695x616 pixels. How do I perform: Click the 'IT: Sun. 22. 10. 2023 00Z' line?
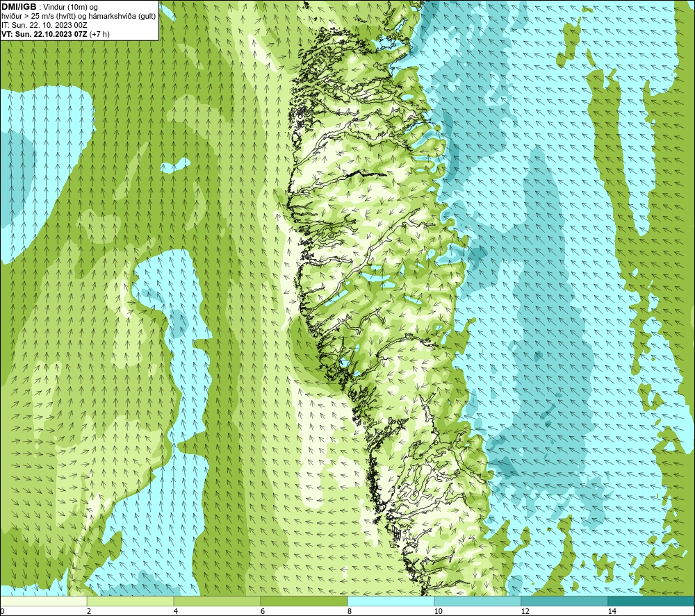pos(44,25)
